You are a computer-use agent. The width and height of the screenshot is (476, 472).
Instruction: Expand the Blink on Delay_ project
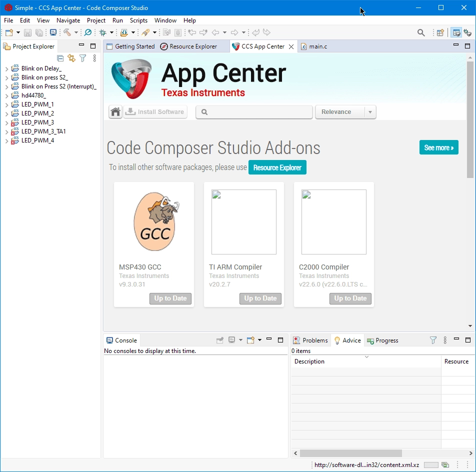click(x=6, y=69)
